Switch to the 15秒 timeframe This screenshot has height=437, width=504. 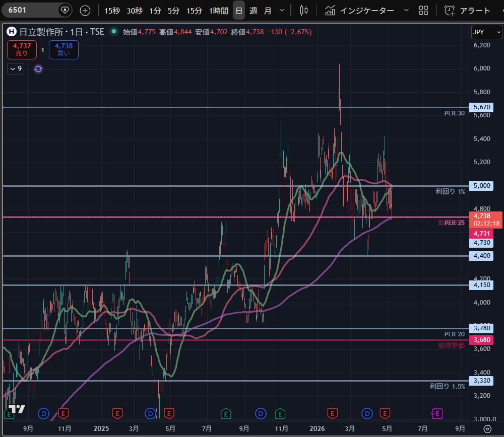112,11
